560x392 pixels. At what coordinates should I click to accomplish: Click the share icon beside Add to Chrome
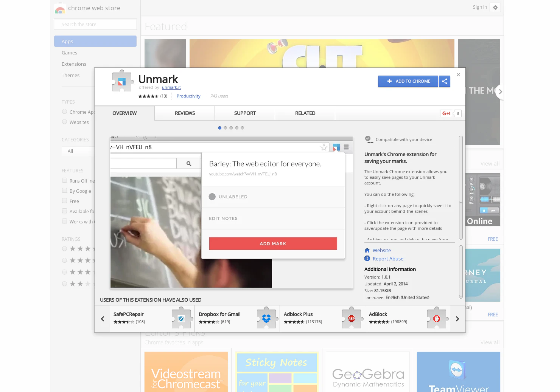pyautogui.click(x=445, y=81)
